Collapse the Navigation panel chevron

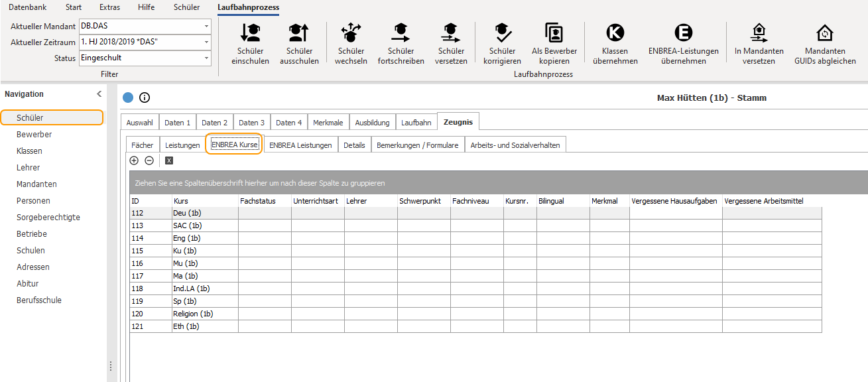coord(99,94)
